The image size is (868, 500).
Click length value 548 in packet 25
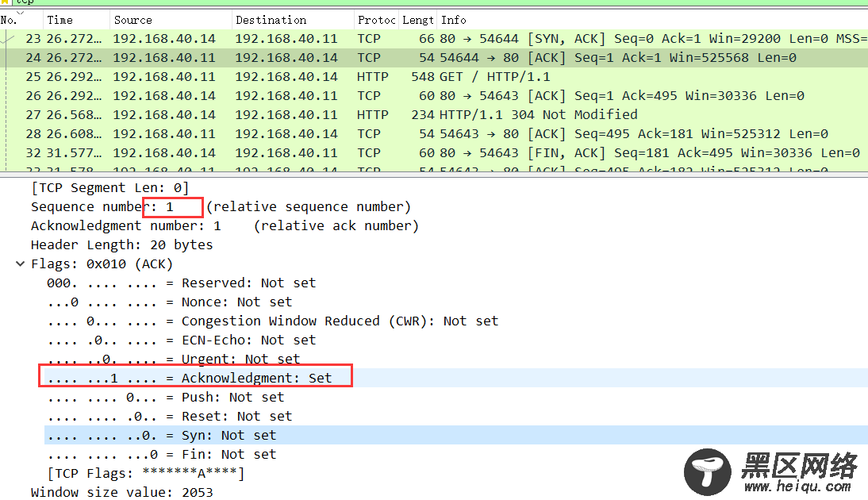tap(422, 77)
